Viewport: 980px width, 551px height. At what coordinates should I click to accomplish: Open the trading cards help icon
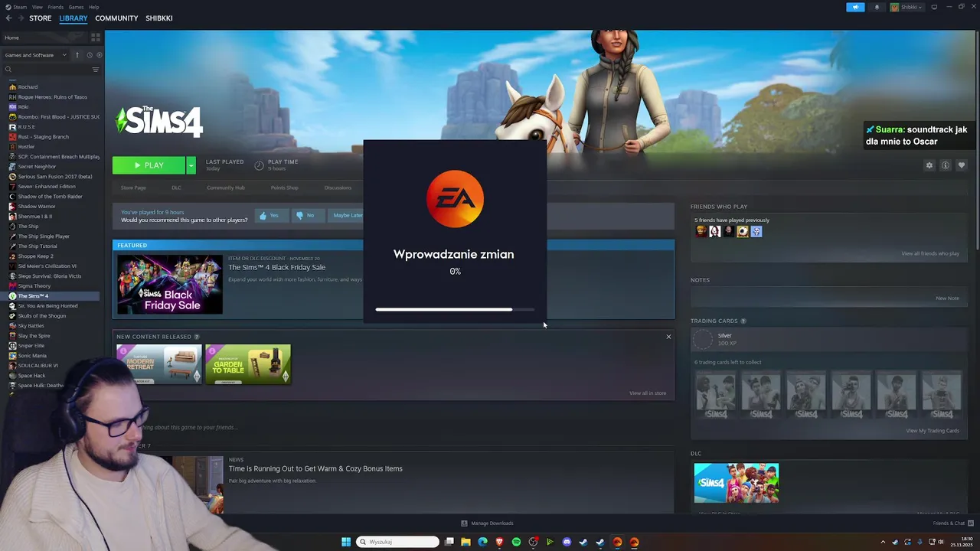point(743,321)
